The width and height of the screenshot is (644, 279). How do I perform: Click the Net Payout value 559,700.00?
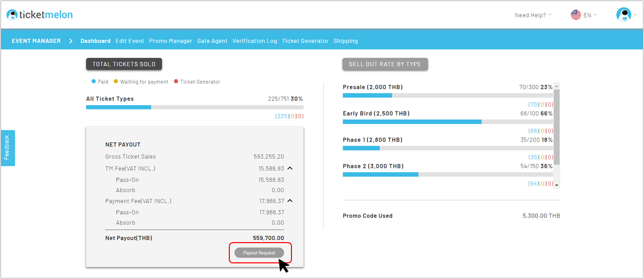click(269, 238)
